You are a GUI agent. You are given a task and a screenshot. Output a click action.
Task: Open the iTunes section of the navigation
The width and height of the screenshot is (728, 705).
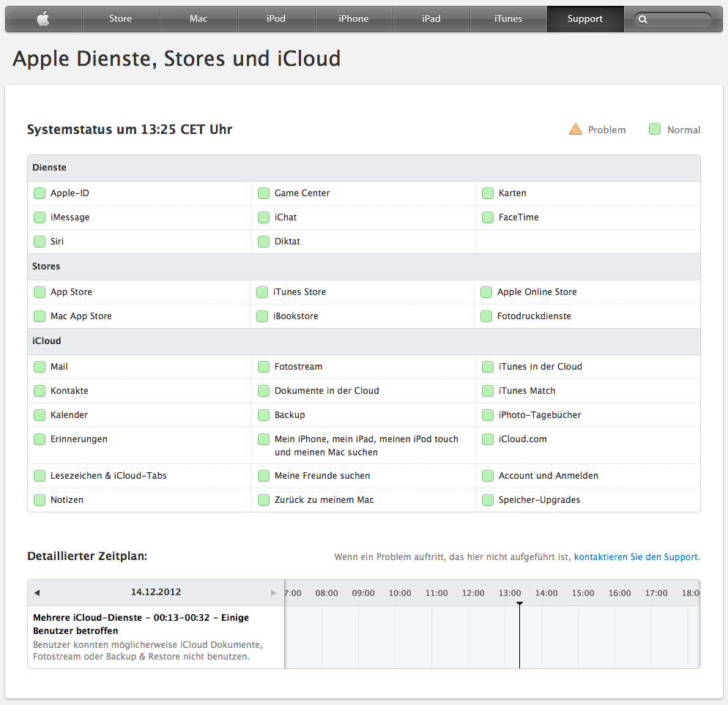508,18
